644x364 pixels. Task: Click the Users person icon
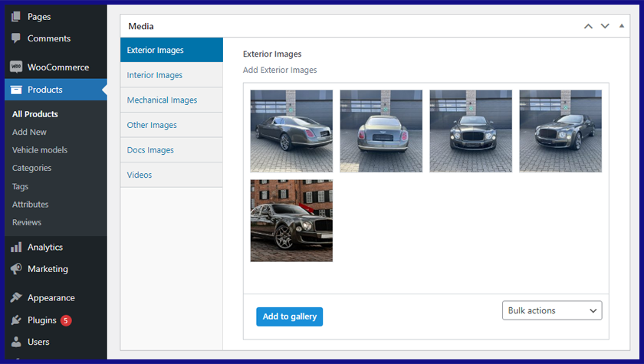coord(16,342)
